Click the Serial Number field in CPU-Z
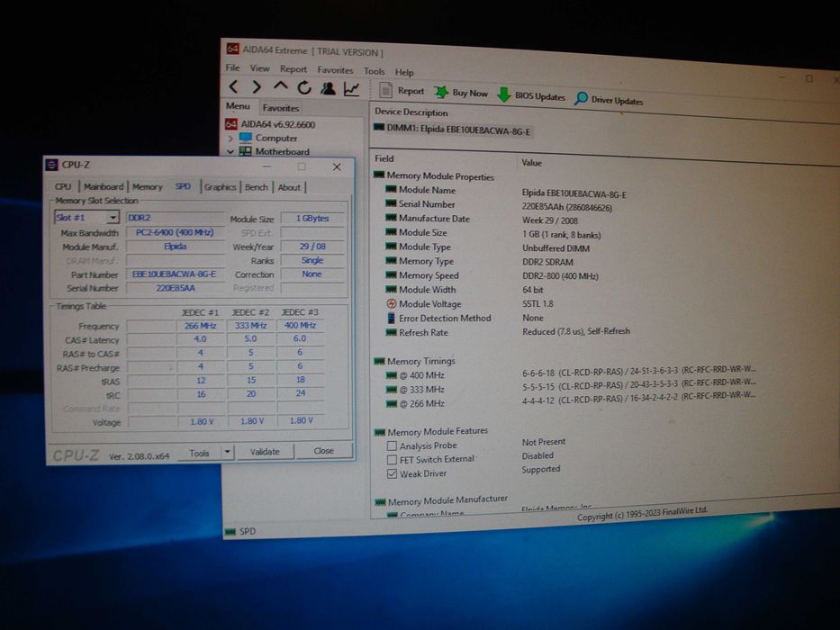This screenshot has height=630, width=840. pyautogui.click(x=176, y=288)
